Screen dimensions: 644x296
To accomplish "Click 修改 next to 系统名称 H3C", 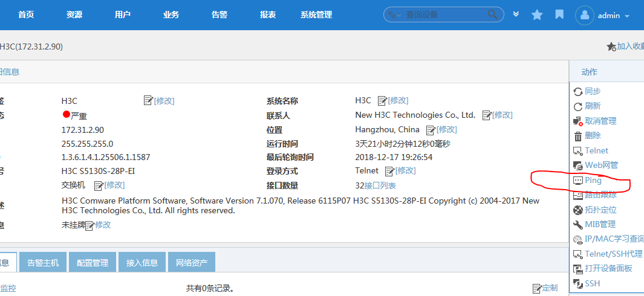I will (x=398, y=100).
